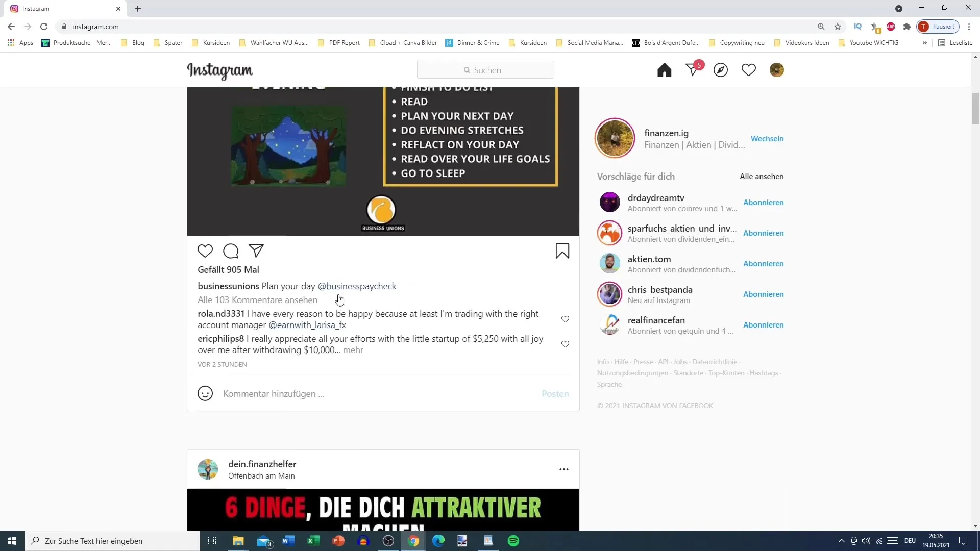Save businessunions post with bookmark icon
Image resolution: width=980 pixels, height=551 pixels.
click(x=562, y=251)
